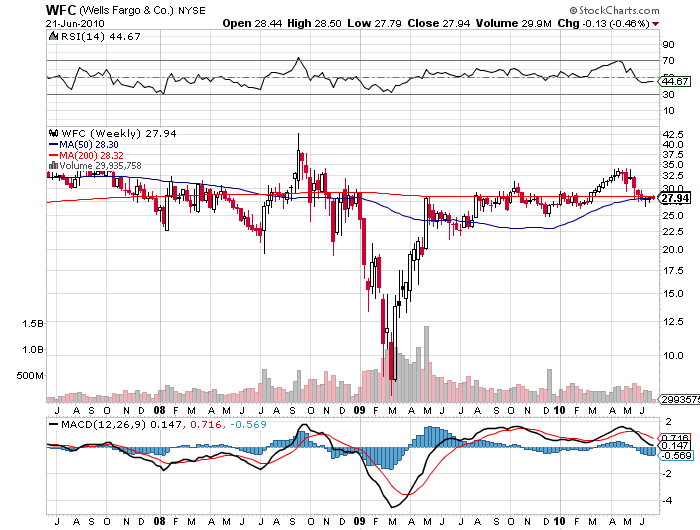Click the blue -0.569 histogram value in MACD legend
This screenshot has width=700, height=530.
click(x=248, y=424)
